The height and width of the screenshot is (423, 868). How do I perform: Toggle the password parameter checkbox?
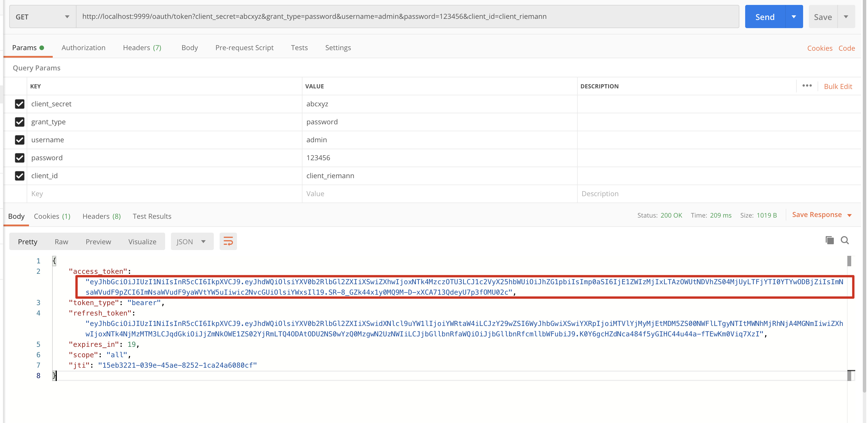tap(19, 158)
